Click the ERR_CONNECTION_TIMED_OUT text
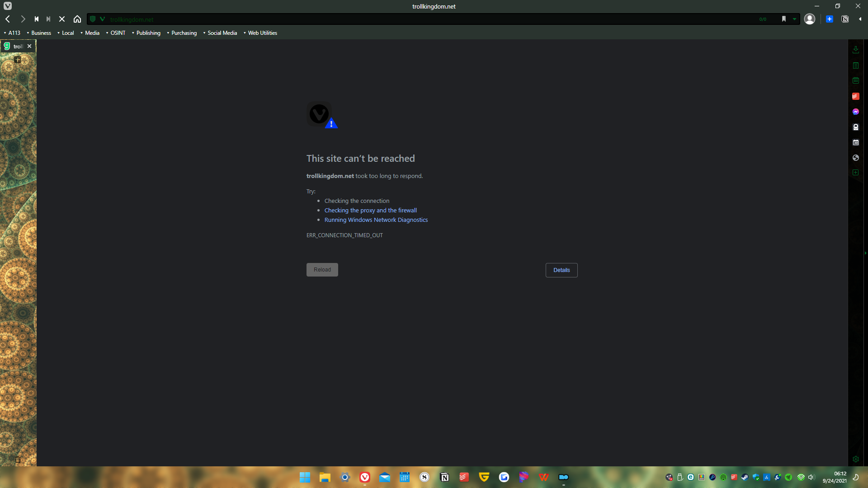Viewport: 868px width, 488px height. click(x=344, y=235)
